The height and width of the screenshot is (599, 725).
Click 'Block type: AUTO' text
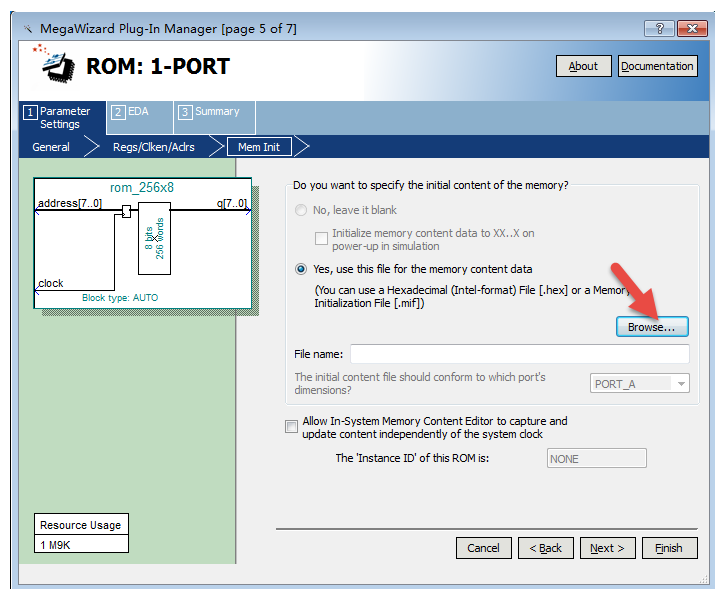[x=120, y=297]
